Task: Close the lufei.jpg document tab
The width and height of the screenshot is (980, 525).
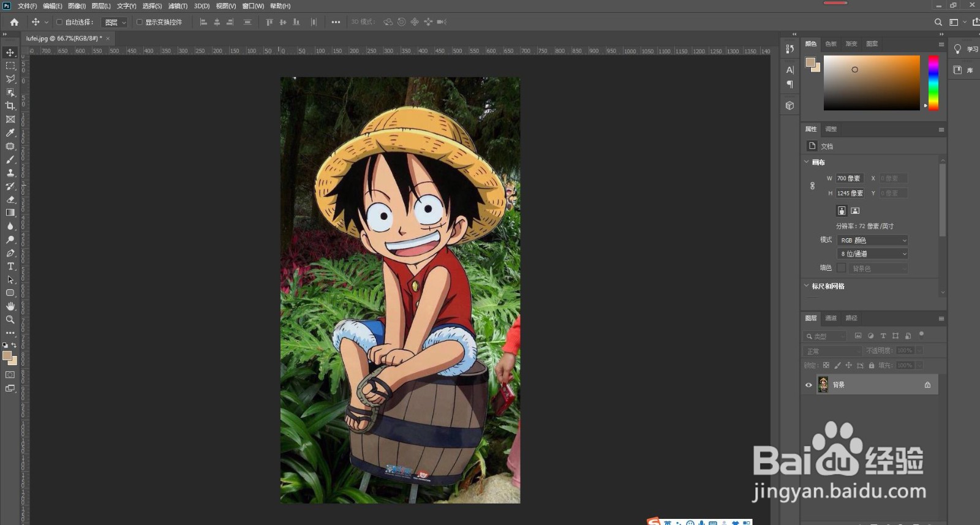Action: 108,38
